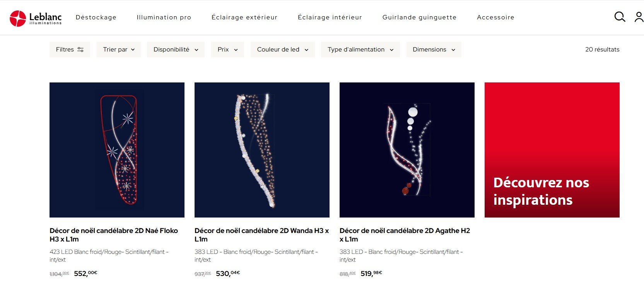Open the Prix filter dropdown

(x=227, y=50)
